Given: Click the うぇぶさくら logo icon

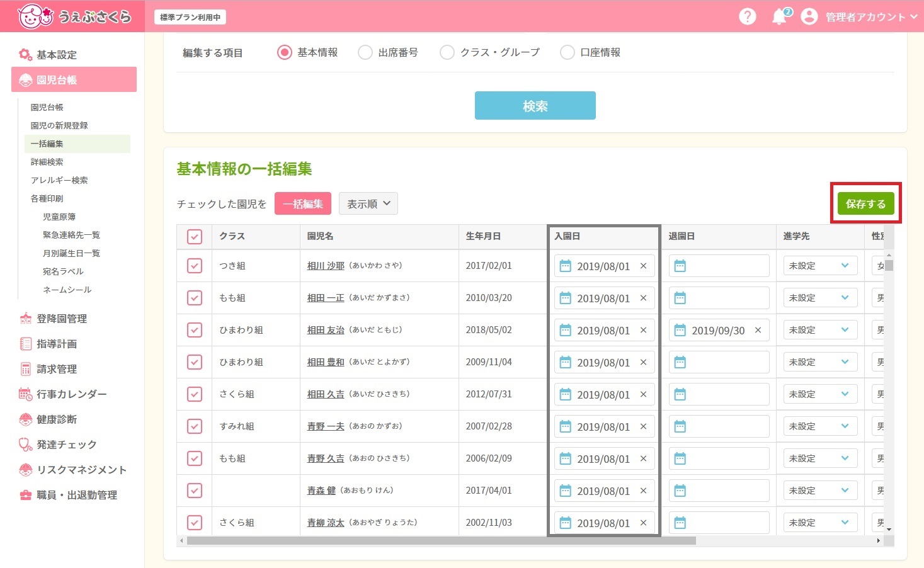Looking at the screenshot, I should 35,16.
